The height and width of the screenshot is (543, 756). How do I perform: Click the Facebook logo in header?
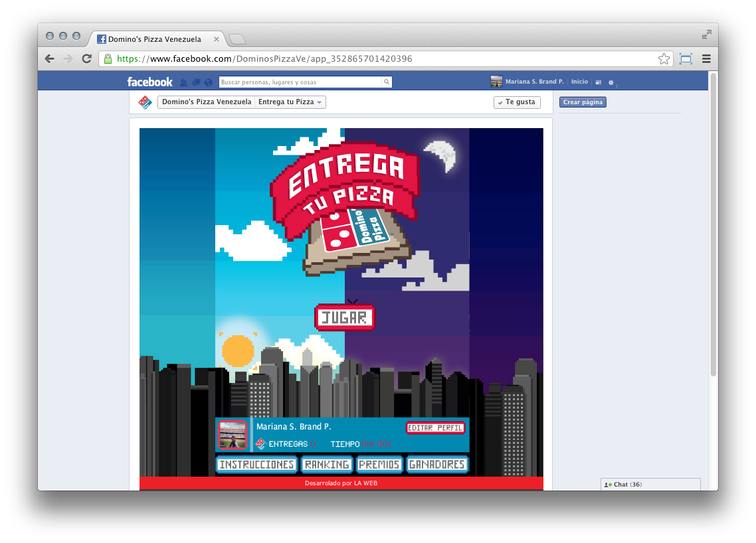coord(149,82)
